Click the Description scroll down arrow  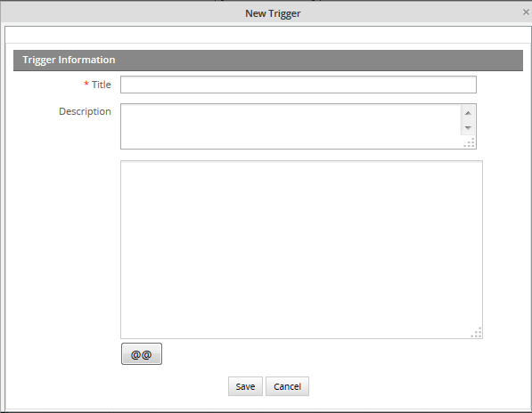point(468,128)
